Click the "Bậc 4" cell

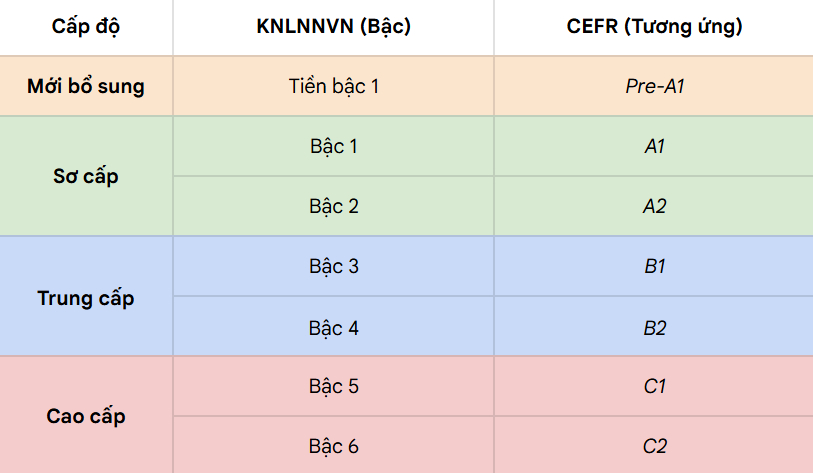pyautogui.click(x=333, y=328)
